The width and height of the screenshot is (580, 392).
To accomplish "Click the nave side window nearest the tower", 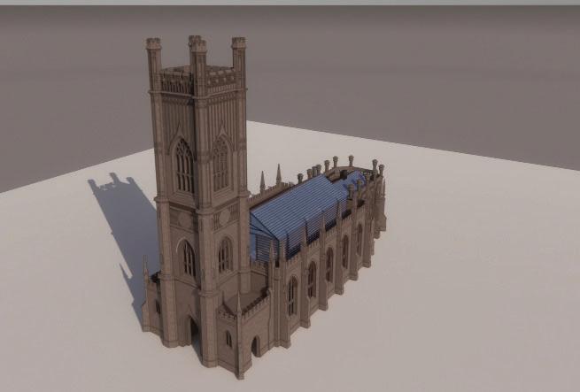I will click(x=292, y=296).
